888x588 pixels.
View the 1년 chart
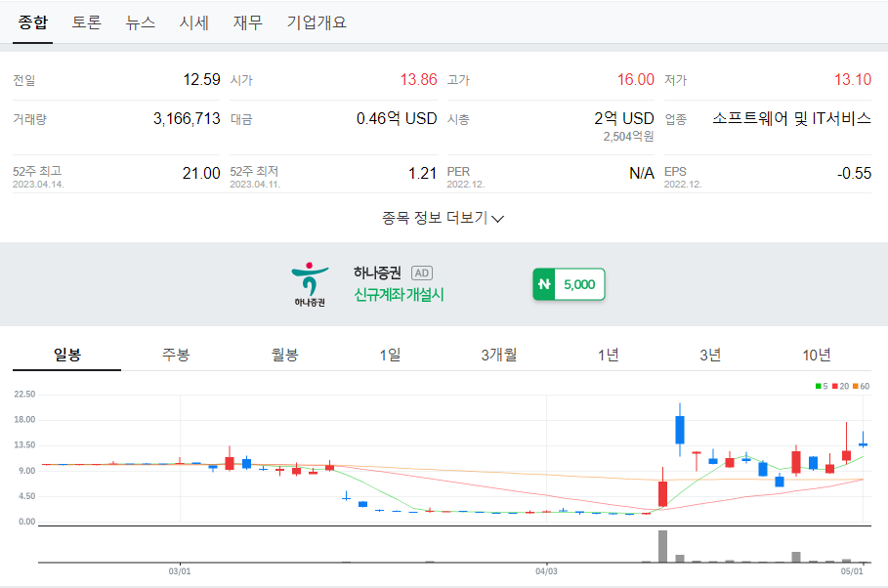click(610, 356)
